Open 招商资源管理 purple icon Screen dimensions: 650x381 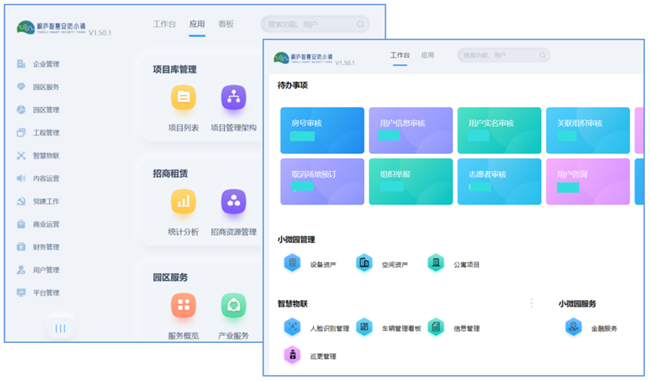233,201
